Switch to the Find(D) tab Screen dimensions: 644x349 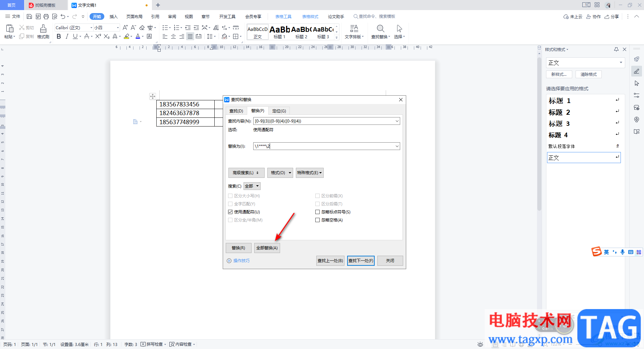236,111
